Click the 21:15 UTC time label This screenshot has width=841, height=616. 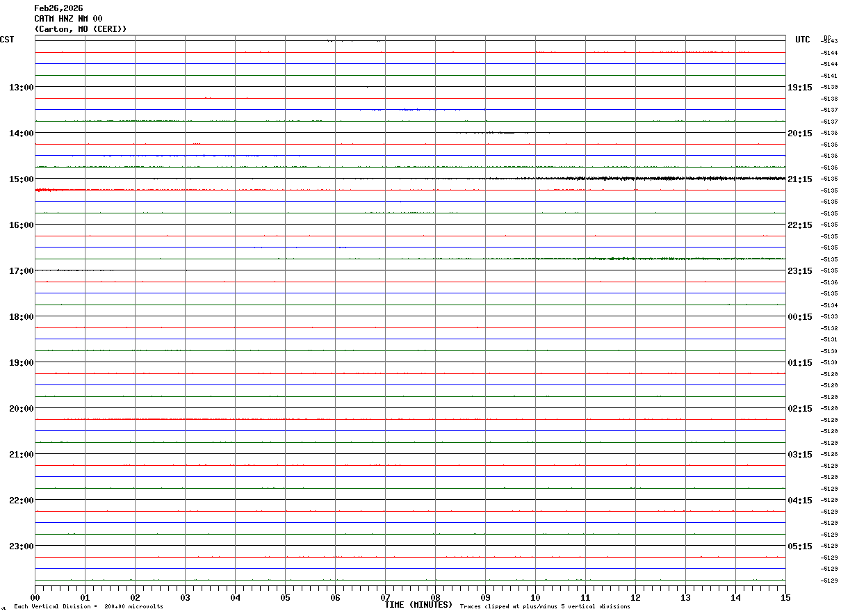[x=799, y=179]
